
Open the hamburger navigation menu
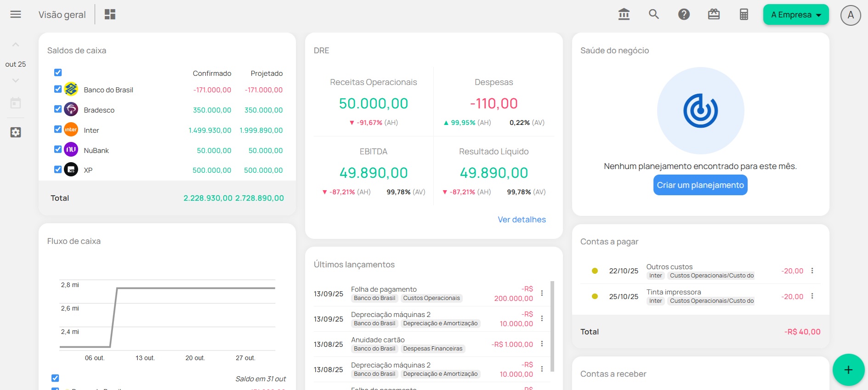16,14
